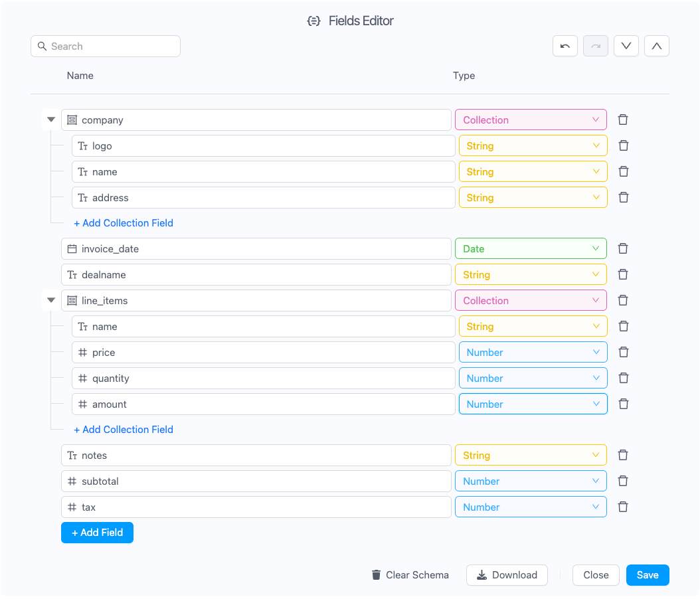Delete the tax field
Screen dimensions: 700x601
pos(623,507)
